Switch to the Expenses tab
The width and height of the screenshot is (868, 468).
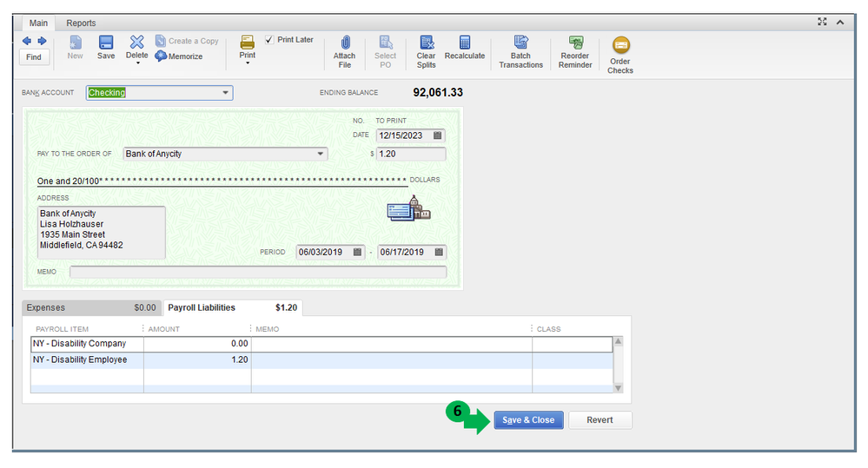[x=91, y=307]
